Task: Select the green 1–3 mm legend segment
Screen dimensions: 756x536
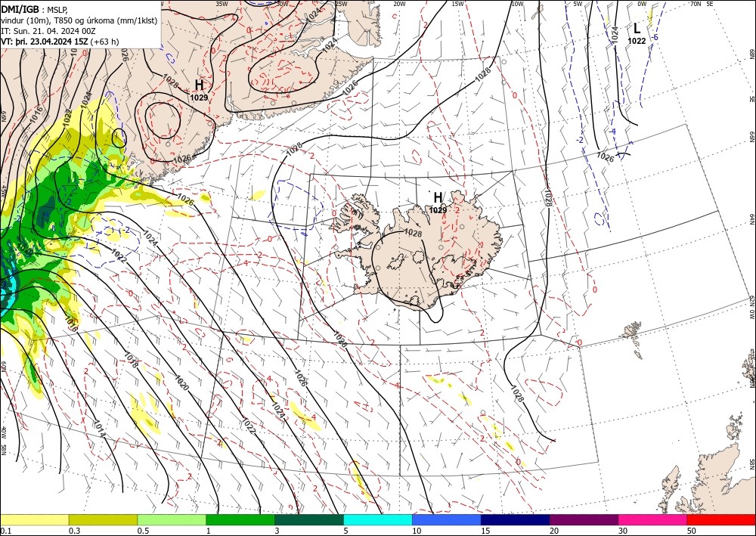Action: (x=240, y=519)
